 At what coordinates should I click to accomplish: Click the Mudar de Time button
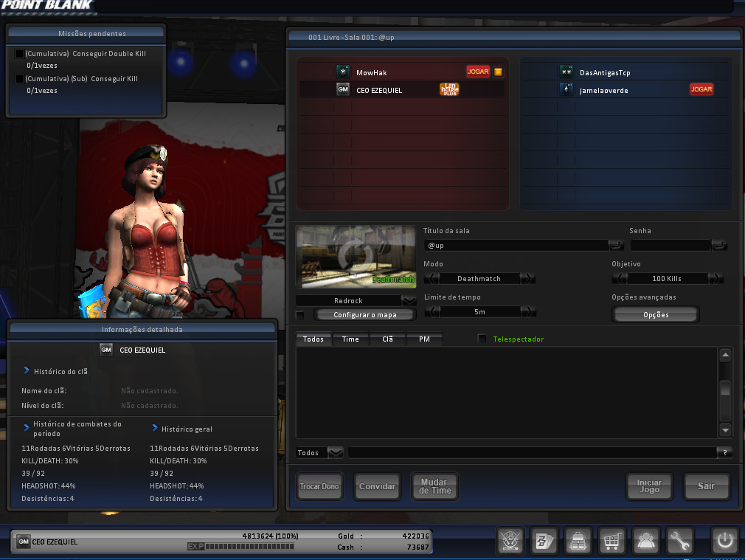click(434, 486)
